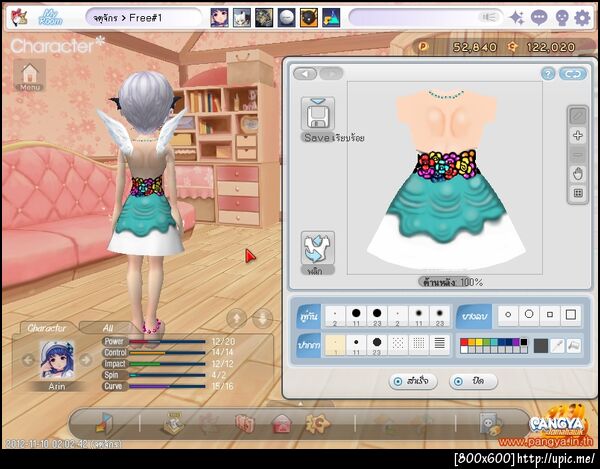Click the blue swap arrows button in editor
Screen dimensions: 600x469
click(573, 73)
